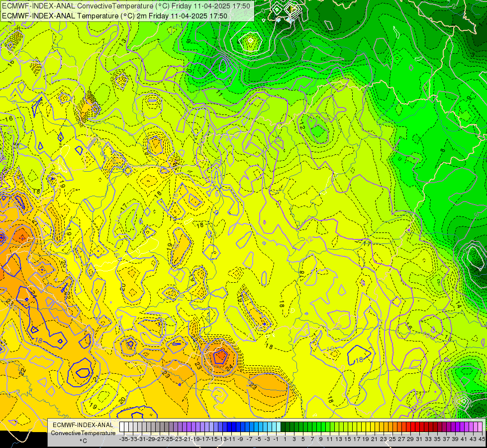Click the legend scale label '-29'
Viewport: 487px width, 448px height.
(x=151, y=439)
